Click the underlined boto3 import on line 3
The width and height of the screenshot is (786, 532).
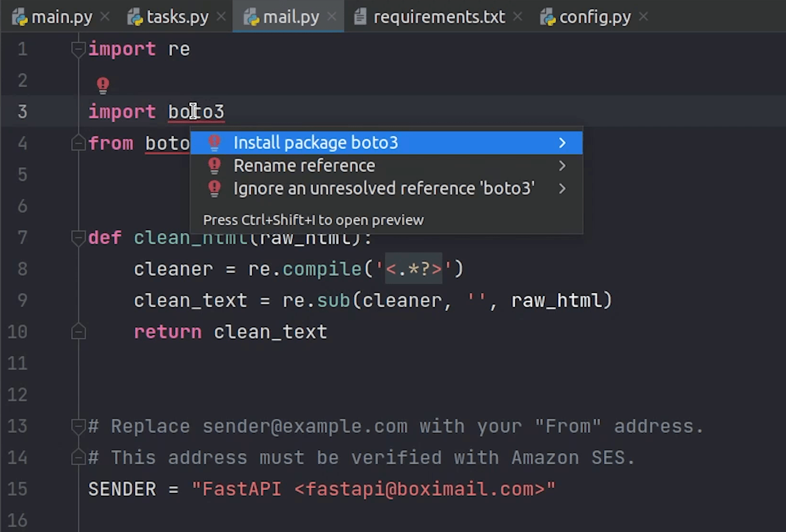coord(196,112)
